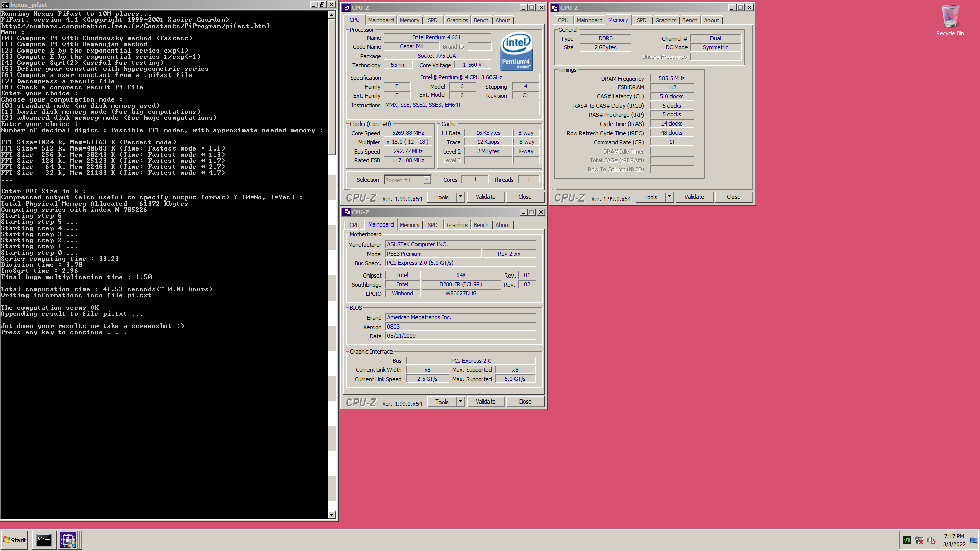980x551 pixels.
Task: Click Validate button in Memory window
Action: 694,197
